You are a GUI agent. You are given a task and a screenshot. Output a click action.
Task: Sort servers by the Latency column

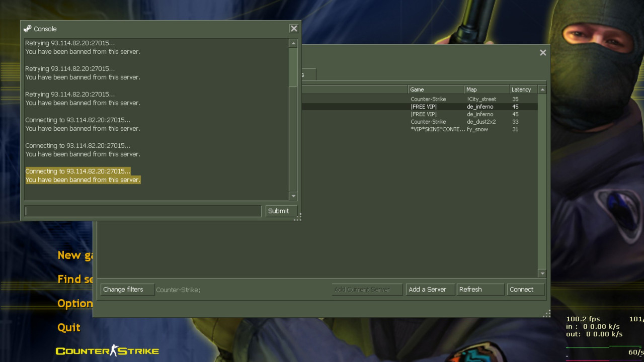(x=524, y=89)
